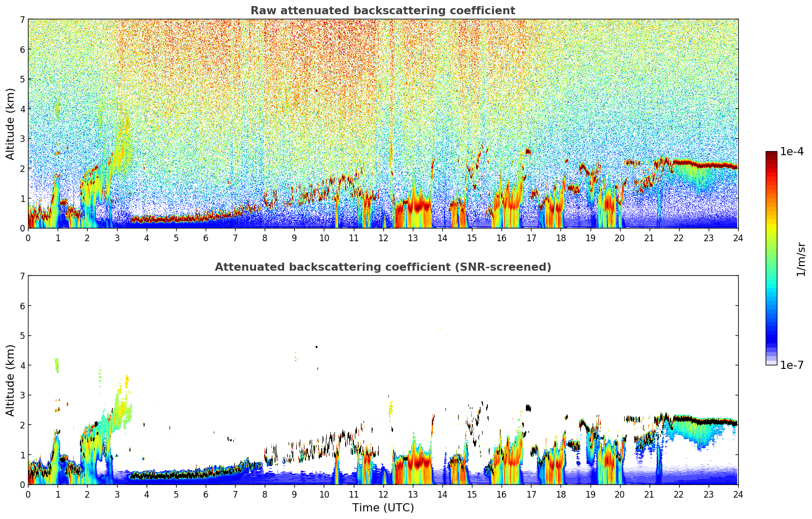Click altitude tick '7' on the raw plot

click(x=22, y=19)
